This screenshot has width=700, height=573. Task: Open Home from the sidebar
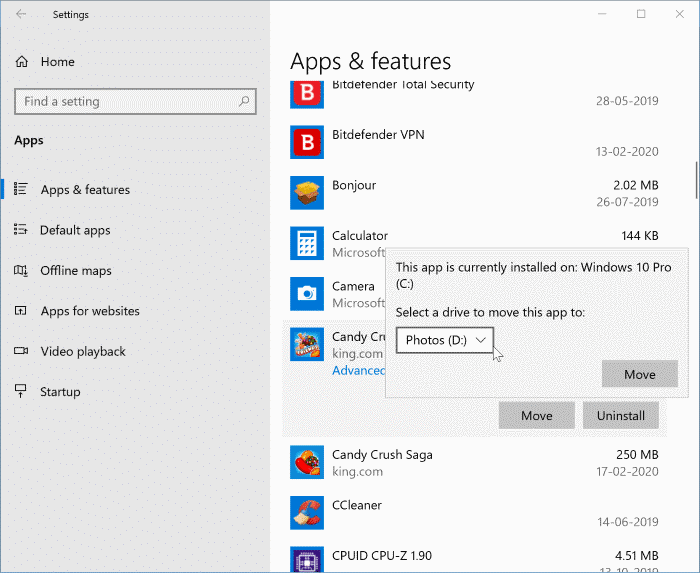(58, 62)
